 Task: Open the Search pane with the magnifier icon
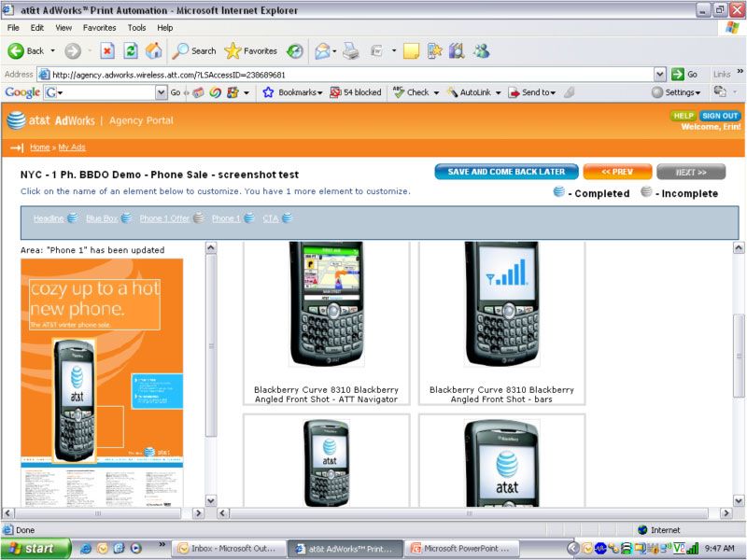[x=185, y=50]
